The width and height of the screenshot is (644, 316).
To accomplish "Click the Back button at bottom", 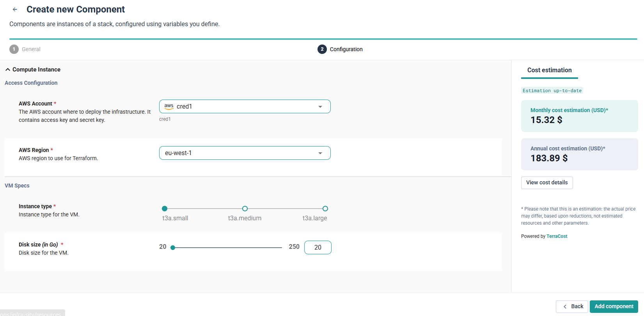I will click(572, 307).
